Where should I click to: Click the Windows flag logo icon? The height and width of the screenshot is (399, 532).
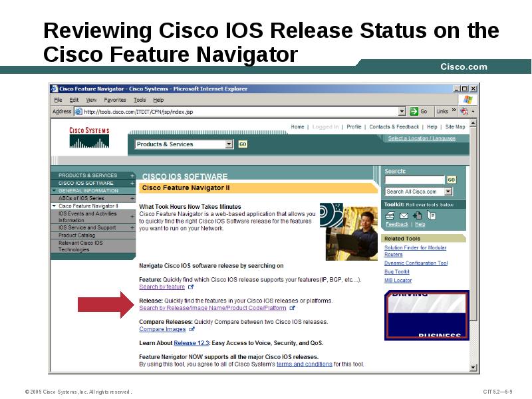468,100
